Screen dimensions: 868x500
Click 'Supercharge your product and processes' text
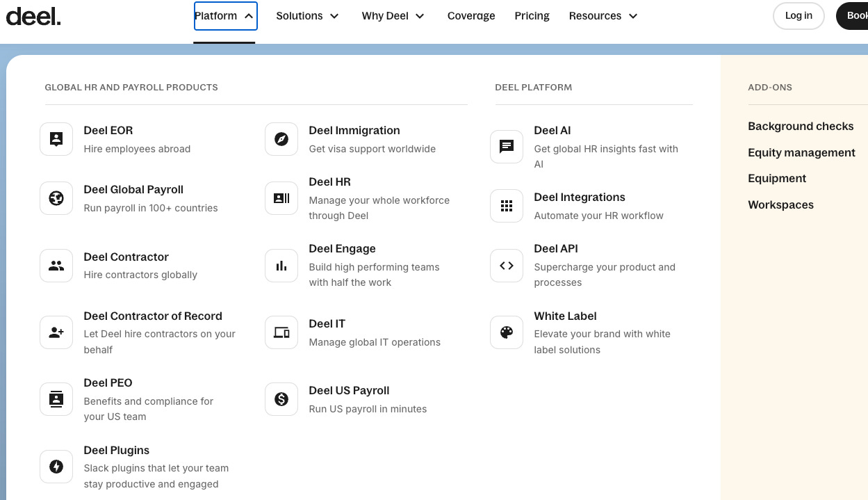point(605,275)
